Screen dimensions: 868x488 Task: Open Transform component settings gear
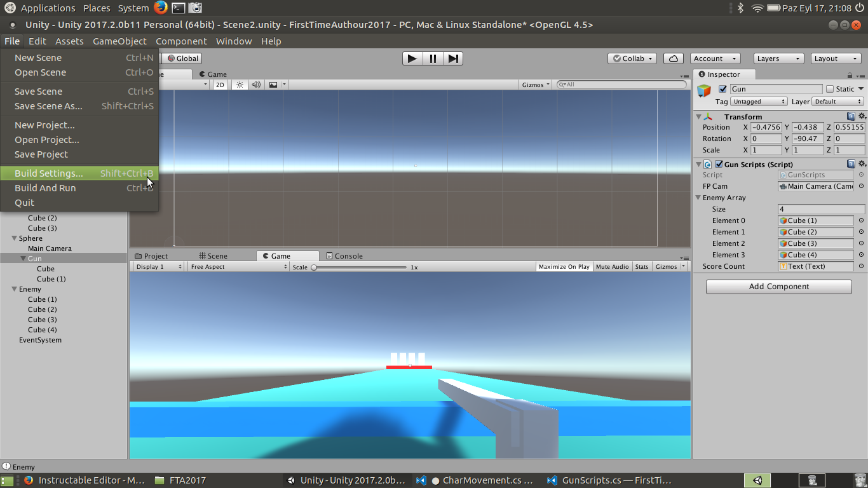[x=862, y=116]
